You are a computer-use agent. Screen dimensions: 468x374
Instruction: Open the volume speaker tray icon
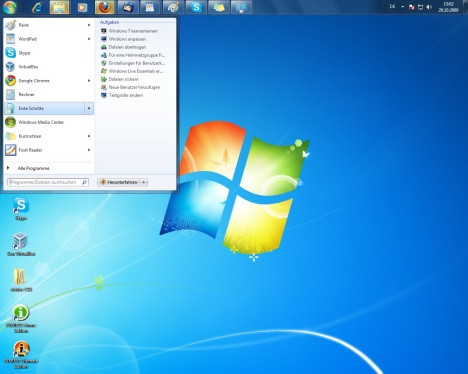coord(429,7)
